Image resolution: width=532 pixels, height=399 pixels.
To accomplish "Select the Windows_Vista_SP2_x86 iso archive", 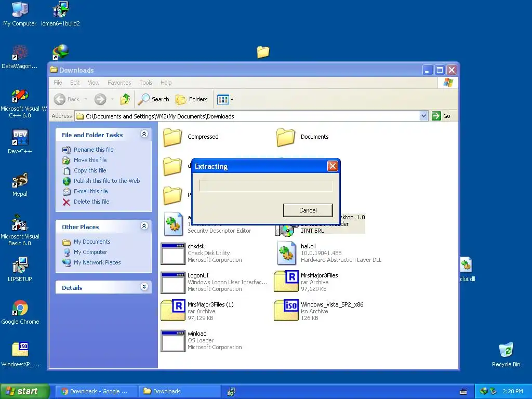I will [286, 311].
